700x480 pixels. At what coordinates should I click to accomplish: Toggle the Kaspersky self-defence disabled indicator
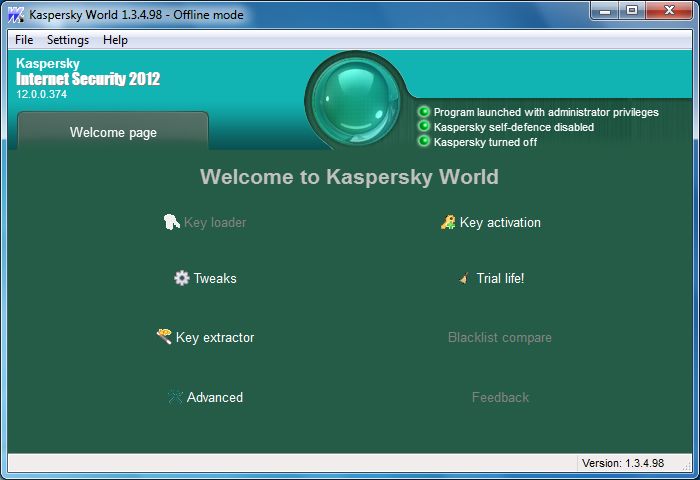[x=424, y=127]
